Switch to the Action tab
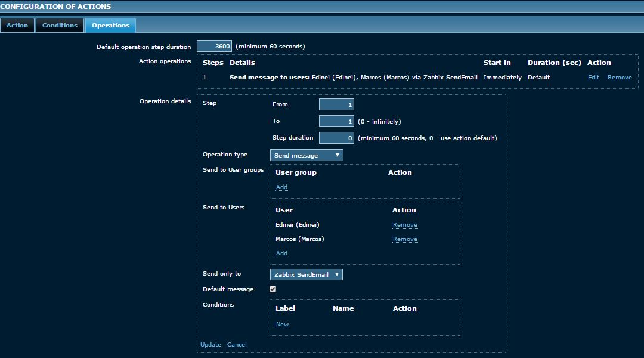 [17, 25]
